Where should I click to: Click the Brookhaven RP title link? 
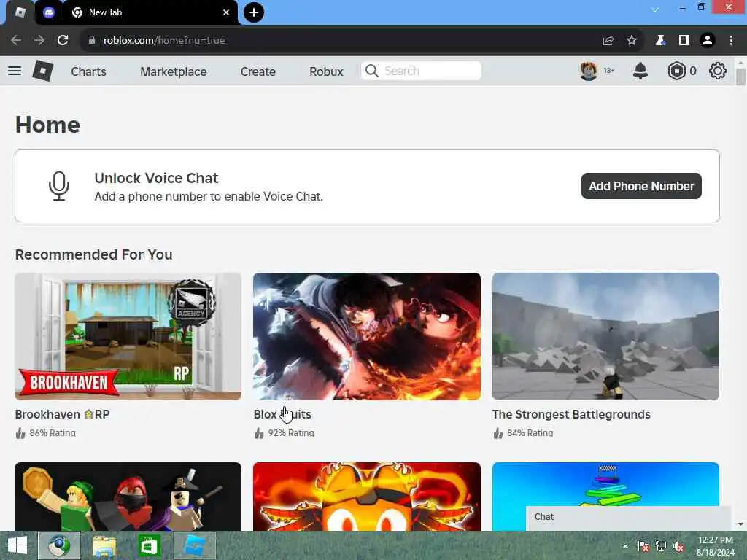pos(63,414)
